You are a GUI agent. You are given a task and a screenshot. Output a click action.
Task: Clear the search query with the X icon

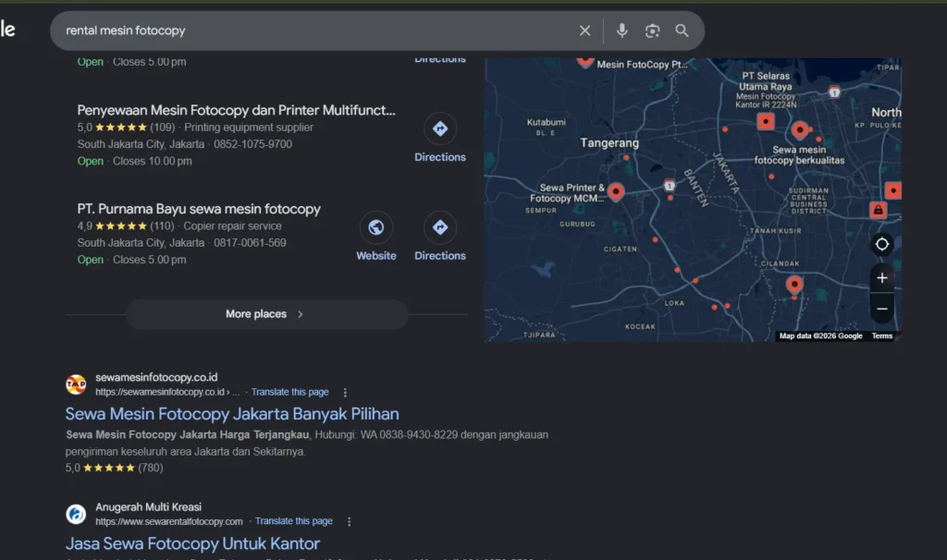[584, 30]
